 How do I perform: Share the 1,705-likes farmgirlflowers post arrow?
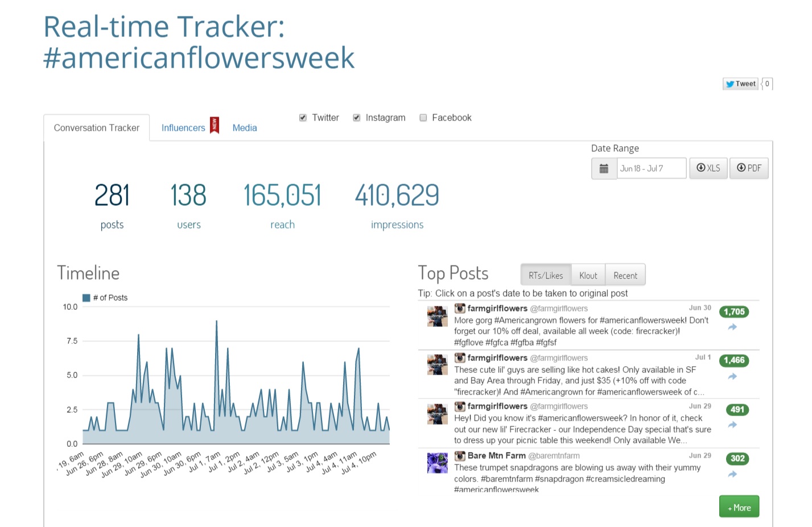pos(732,327)
